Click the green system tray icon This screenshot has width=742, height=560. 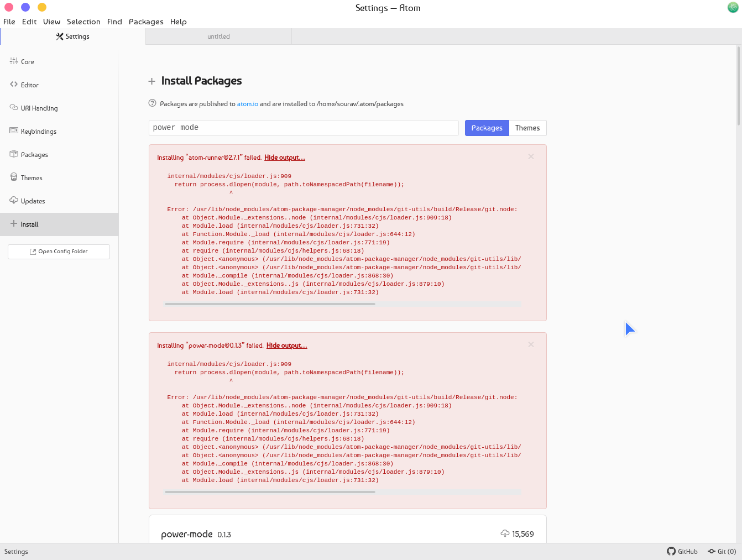(x=733, y=8)
